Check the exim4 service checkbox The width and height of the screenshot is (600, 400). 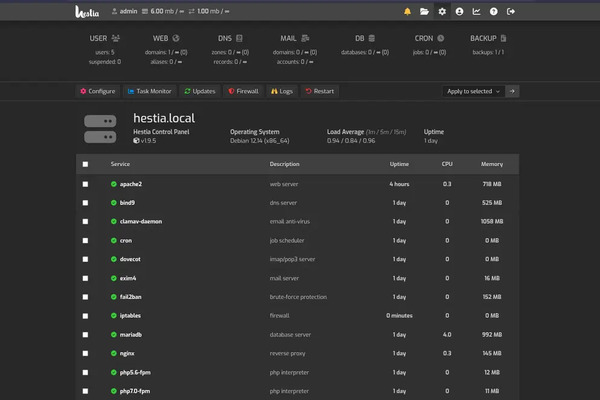[85, 278]
